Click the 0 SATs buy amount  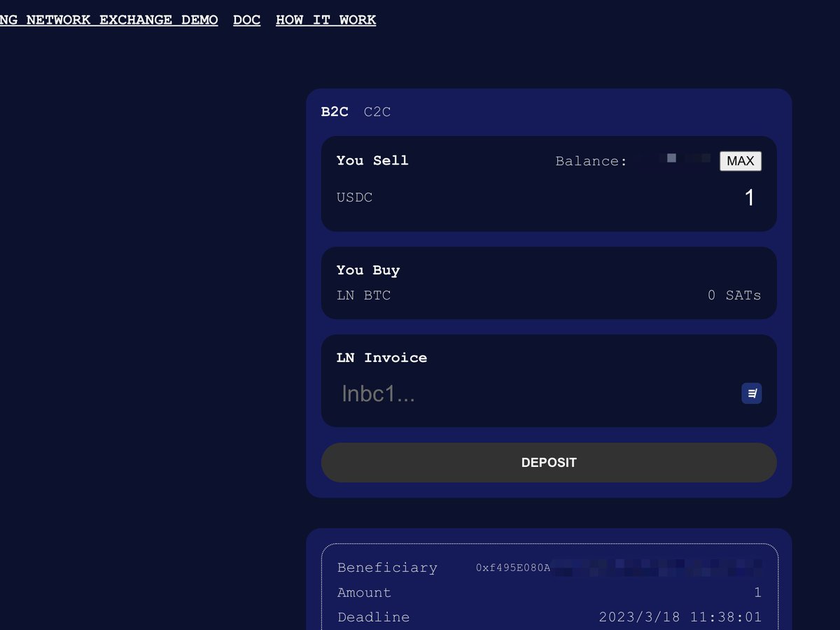coord(734,295)
